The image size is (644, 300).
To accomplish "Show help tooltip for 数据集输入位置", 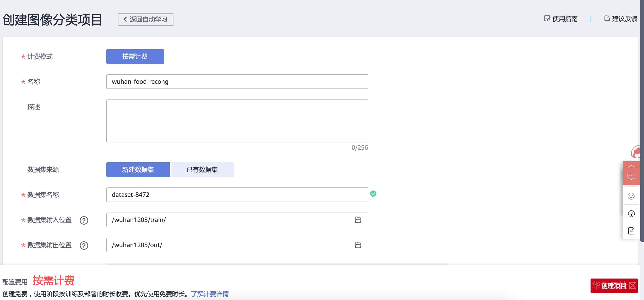I will pyautogui.click(x=84, y=220).
